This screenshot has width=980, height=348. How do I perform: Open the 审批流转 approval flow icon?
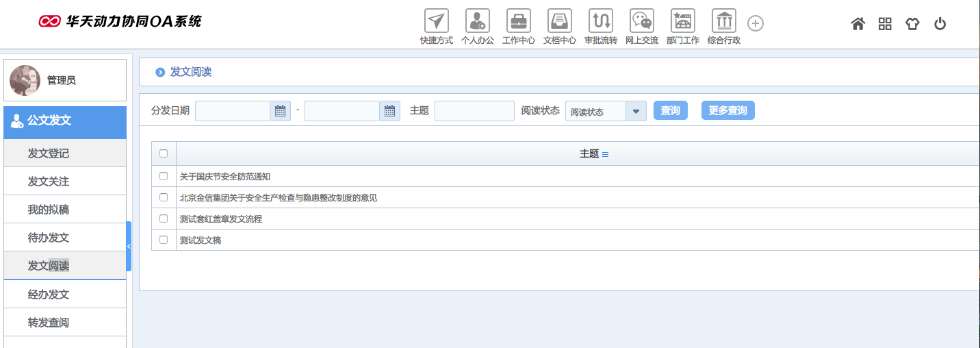coord(601,21)
